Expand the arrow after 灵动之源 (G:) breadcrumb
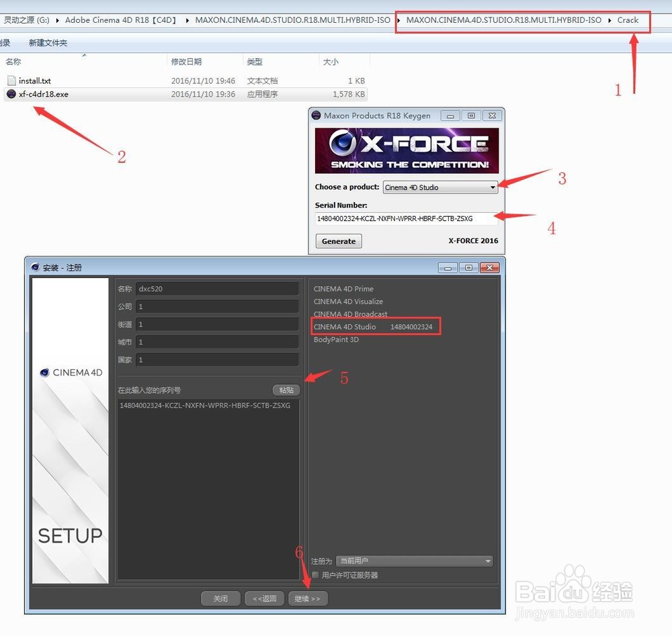672x636 pixels. click(x=57, y=20)
